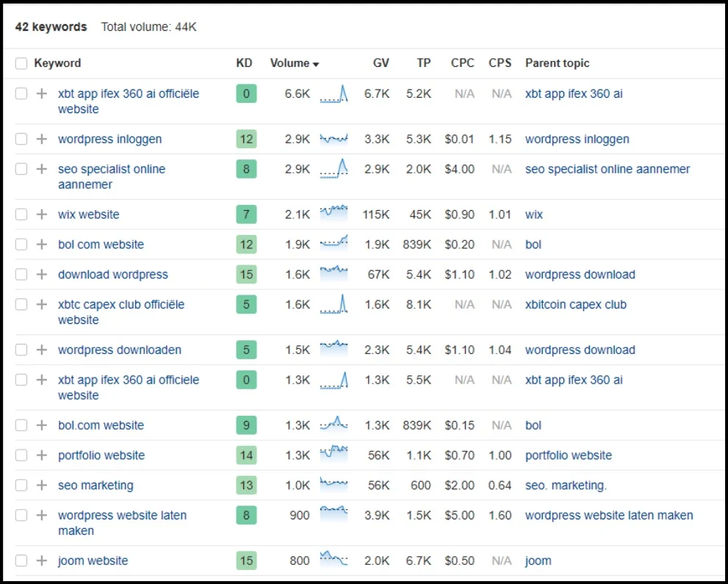This screenshot has height=584, width=728.
Task: Click the 6.6K volume value
Action: 297,94
